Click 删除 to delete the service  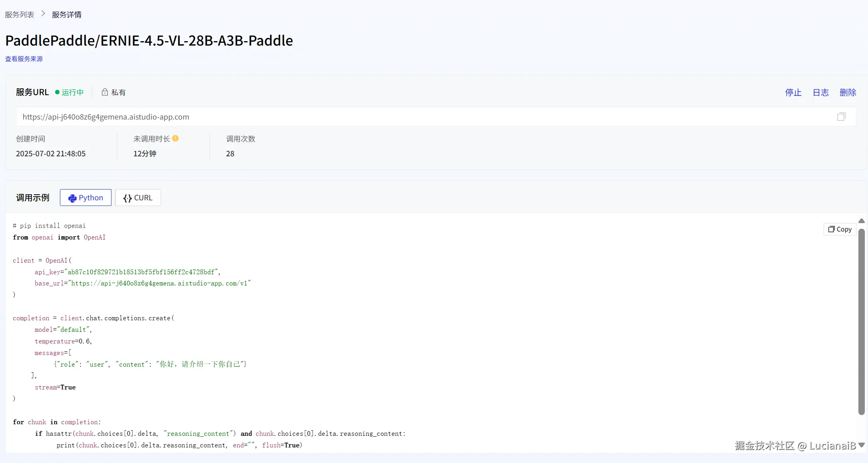pos(848,92)
